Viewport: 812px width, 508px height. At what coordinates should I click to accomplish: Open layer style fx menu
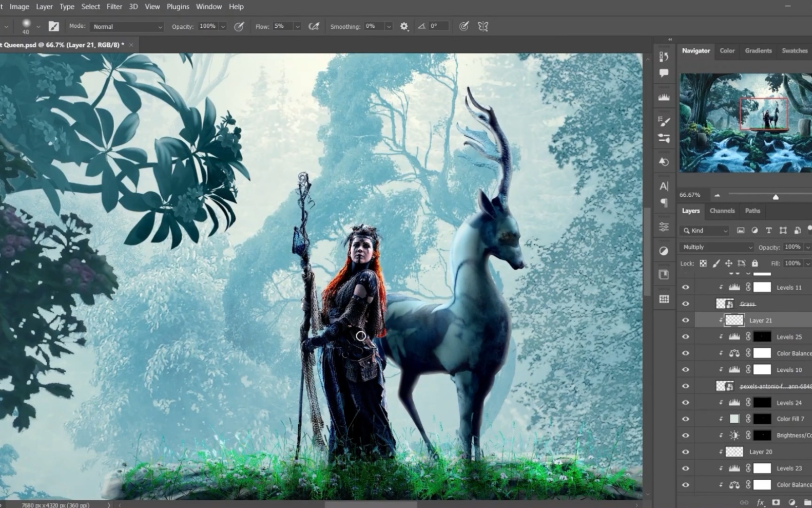(760, 502)
